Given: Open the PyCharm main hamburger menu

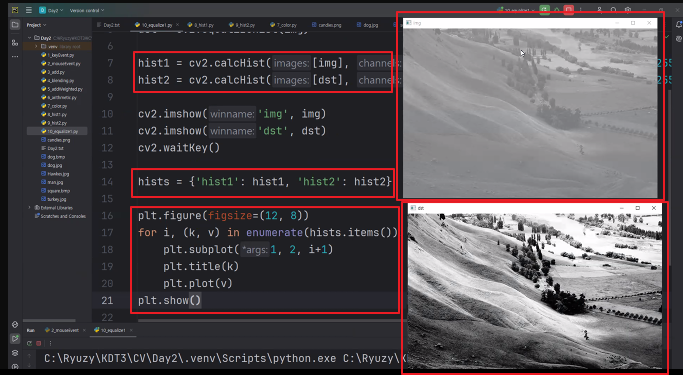Looking at the screenshot, I should 29,10.
